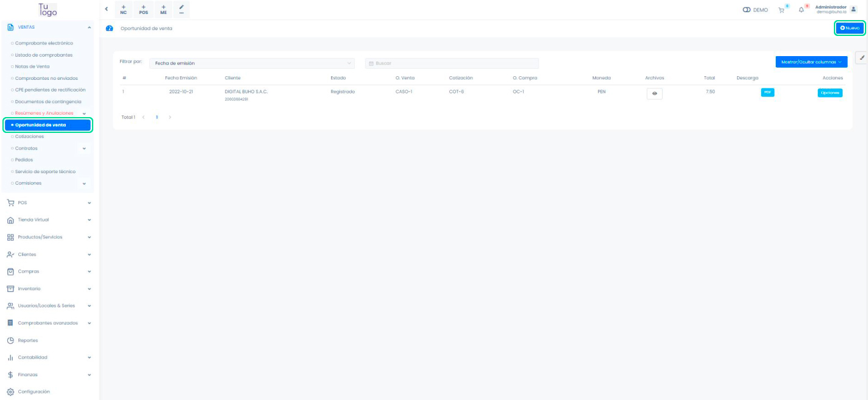
Task: Open Configuración gear in sidebar
Action: click(x=10, y=391)
